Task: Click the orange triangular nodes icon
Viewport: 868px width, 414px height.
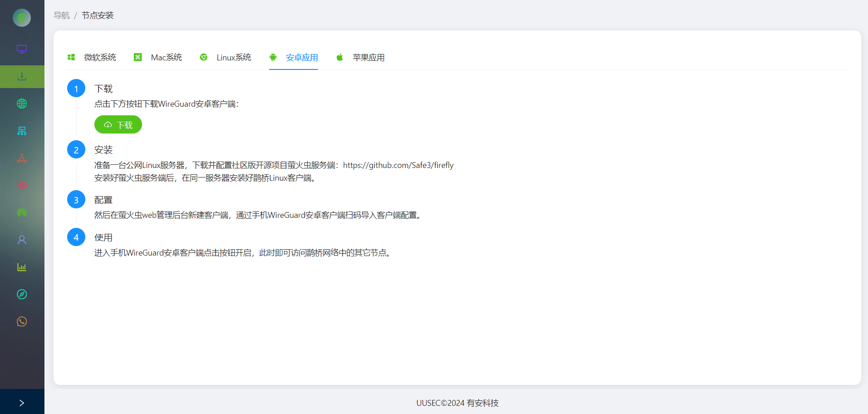Action: (x=22, y=158)
